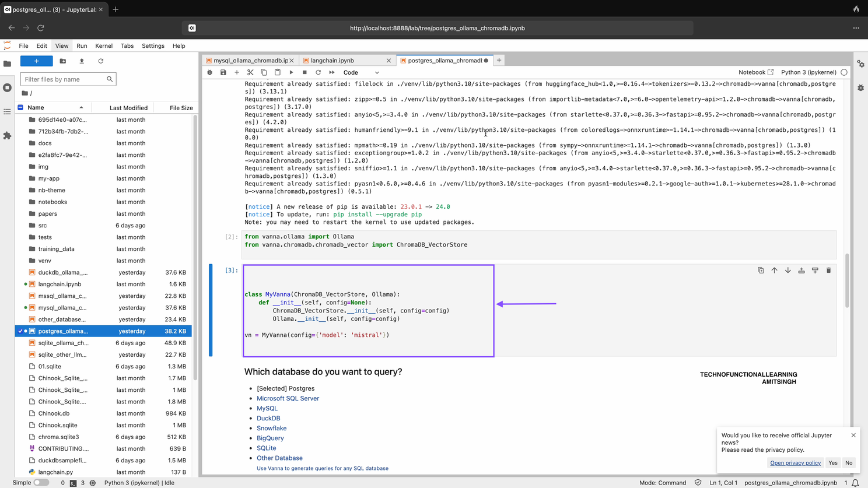868x488 pixels.
Task: Upload files using the upload icon
Action: click(x=82, y=61)
